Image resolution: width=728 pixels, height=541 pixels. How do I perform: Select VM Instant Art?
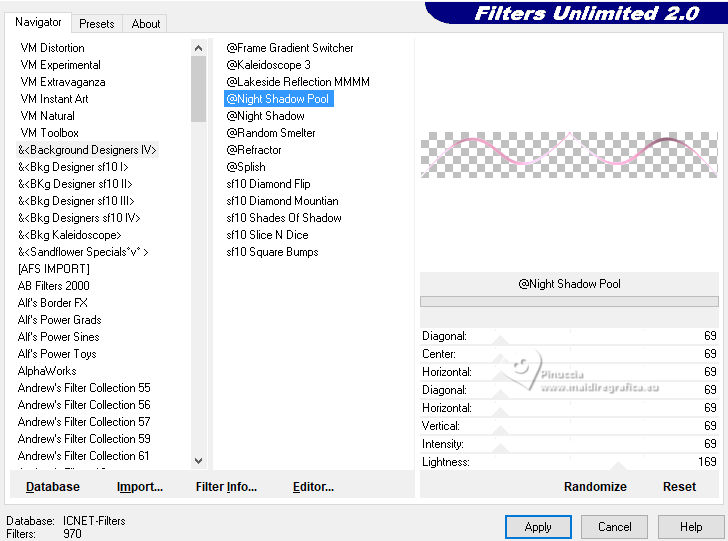tap(54, 99)
